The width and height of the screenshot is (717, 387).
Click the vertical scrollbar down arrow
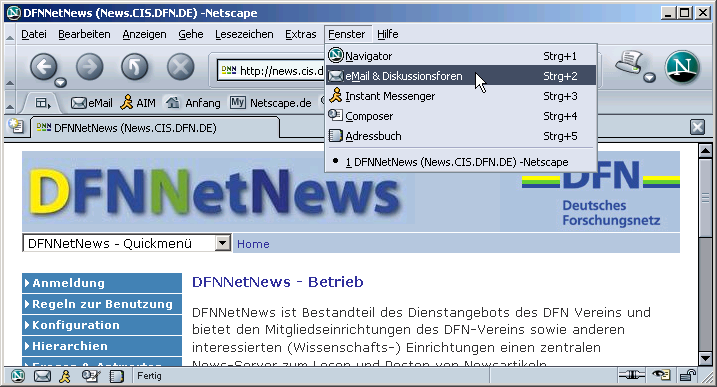pyautogui.click(x=706, y=359)
